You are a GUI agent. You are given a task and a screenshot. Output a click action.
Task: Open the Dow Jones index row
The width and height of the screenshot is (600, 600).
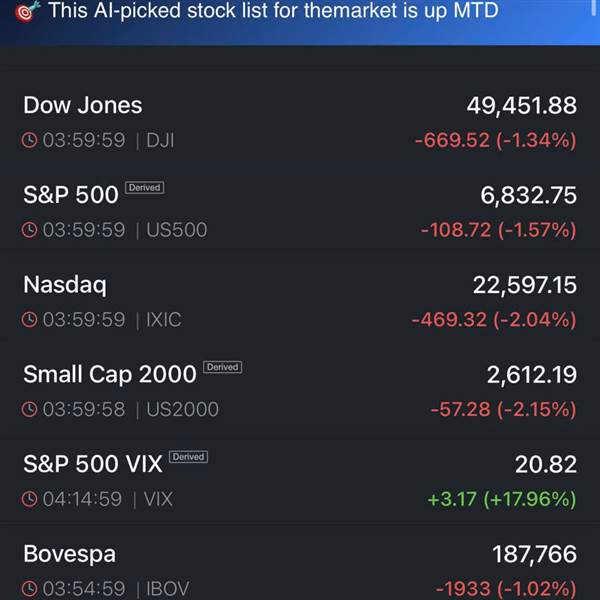[82, 106]
